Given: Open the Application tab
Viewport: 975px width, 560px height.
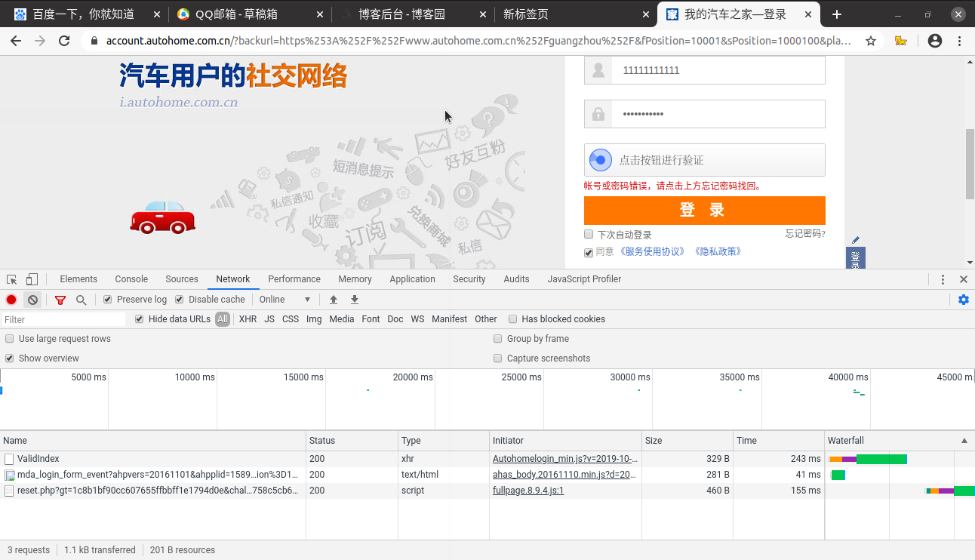Looking at the screenshot, I should pos(412,279).
